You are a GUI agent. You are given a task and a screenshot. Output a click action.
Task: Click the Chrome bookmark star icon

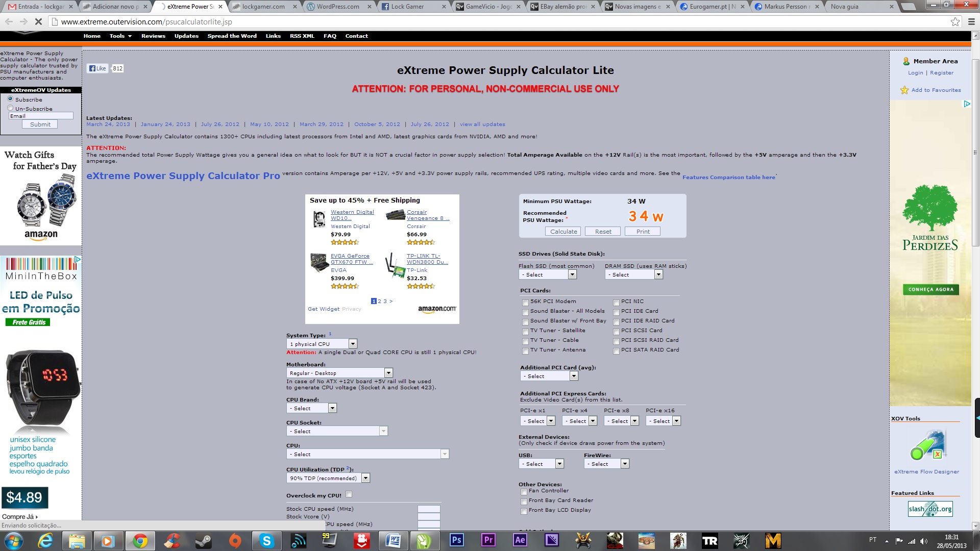pyautogui.click(x=955, y=21)
